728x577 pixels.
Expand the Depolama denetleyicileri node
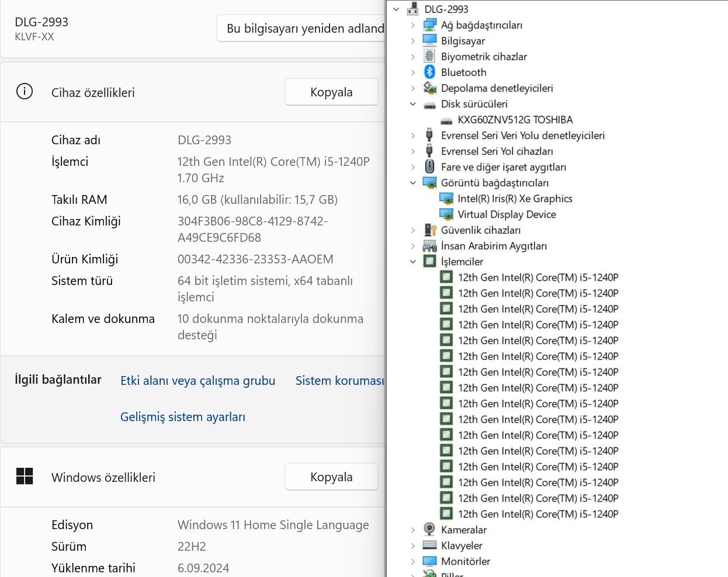pos(412,88)
